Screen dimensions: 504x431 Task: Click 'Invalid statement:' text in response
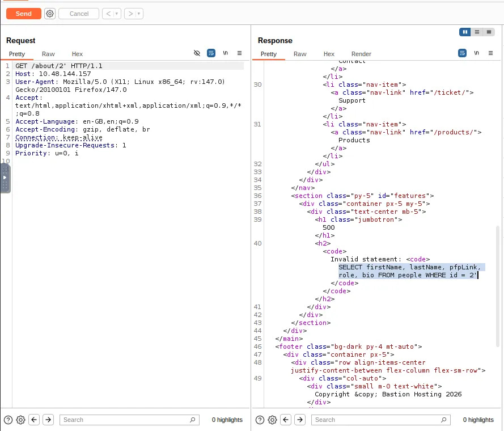[366, 259]
